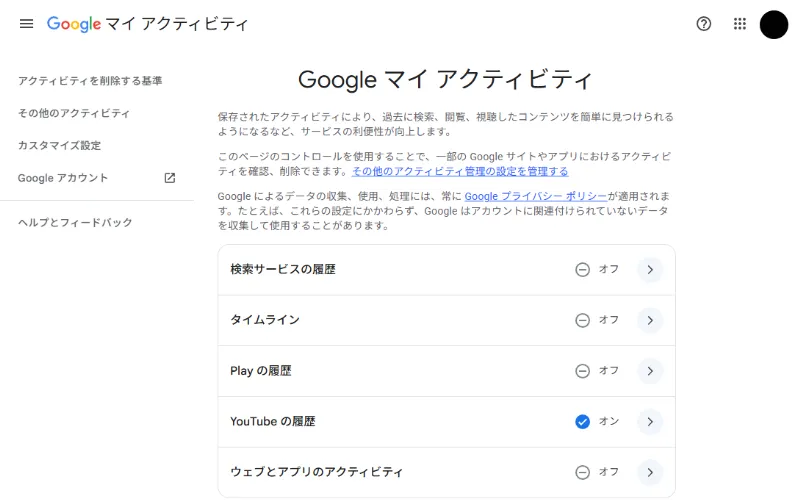Click the オン status text for YouTube

click(x=609, y=421)
